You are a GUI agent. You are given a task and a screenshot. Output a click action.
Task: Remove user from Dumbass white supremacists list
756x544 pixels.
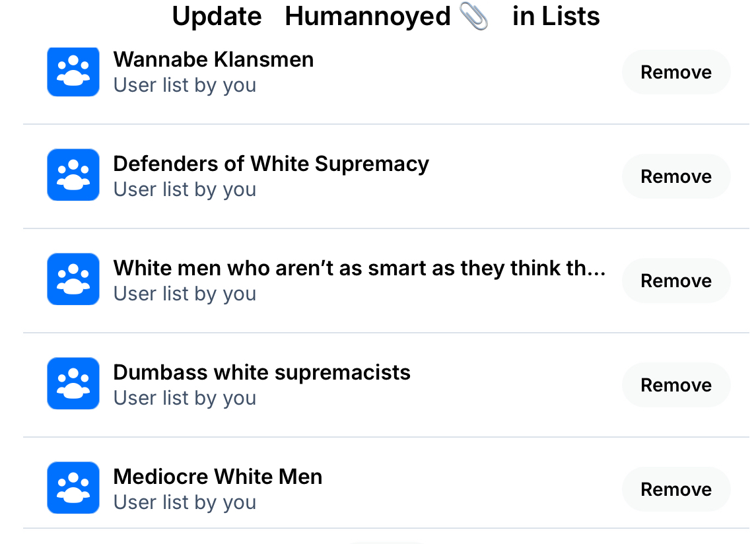click(675, 385)
